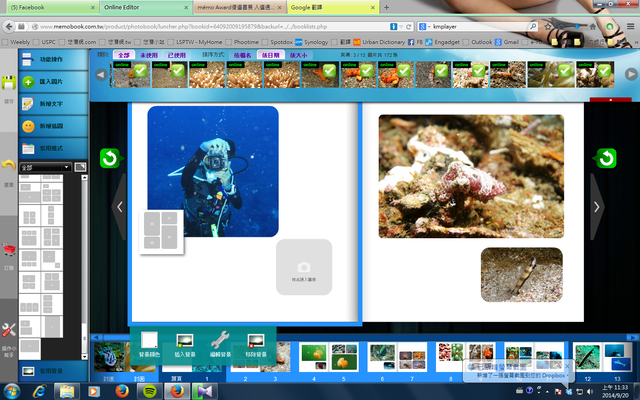Open 背景顏色 background color picker

pyautogui.click(x=149, y=344)
